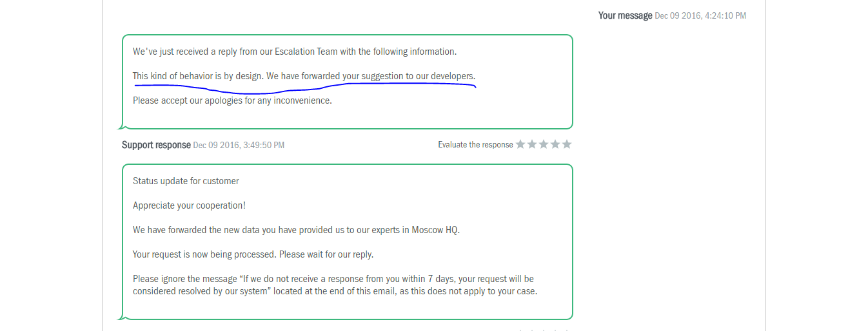The width and height of the screenshot is (868, 331).
Task: Click the "Appreciate your cooperation!" text
Action: point(189,205)
